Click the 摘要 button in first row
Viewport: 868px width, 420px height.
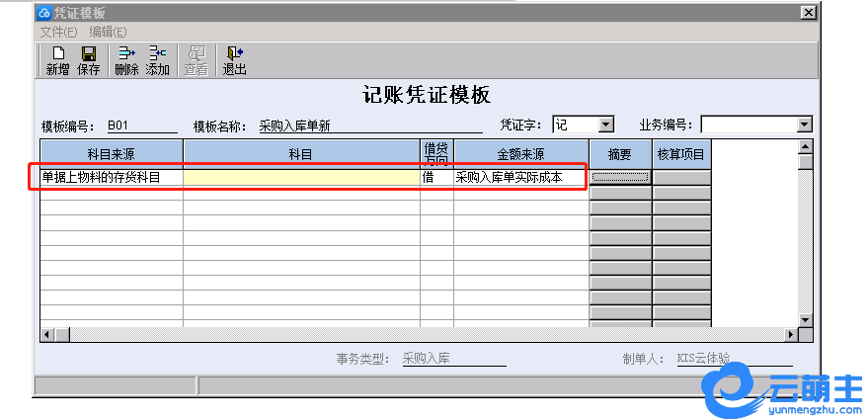620,177
